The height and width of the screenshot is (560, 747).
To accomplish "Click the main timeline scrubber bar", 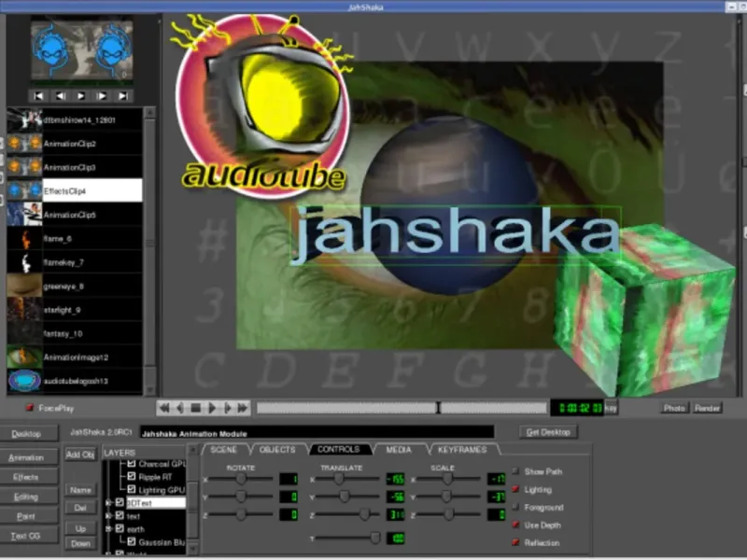I will pos(402,408).
